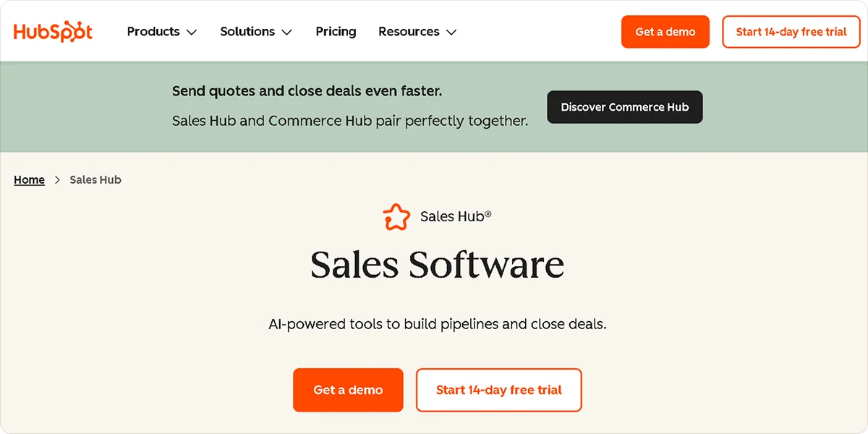Click the Resources nav label
This screenshot has width=868, height=434.
click(x=409, y=31)
